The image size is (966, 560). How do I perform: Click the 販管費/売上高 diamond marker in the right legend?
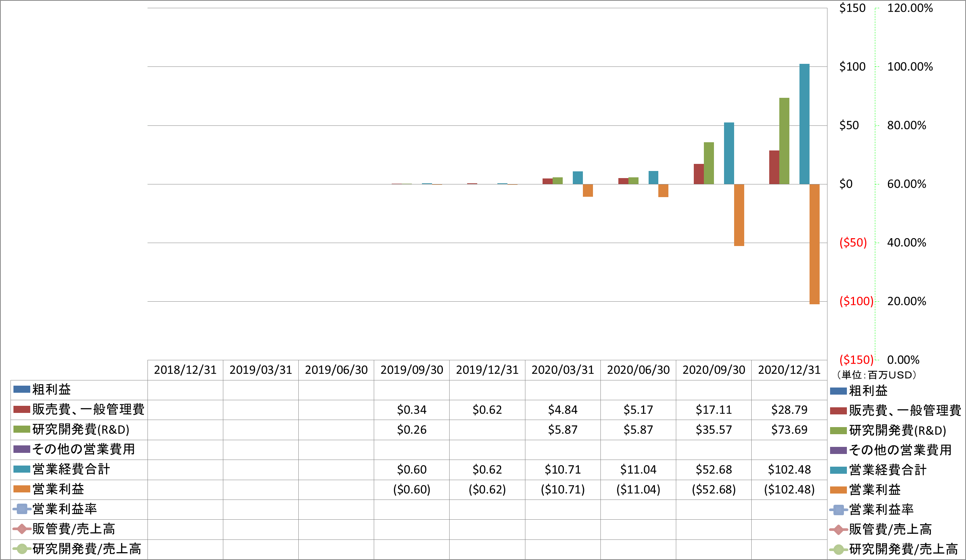pyautogui.click(x=838, y=530)
